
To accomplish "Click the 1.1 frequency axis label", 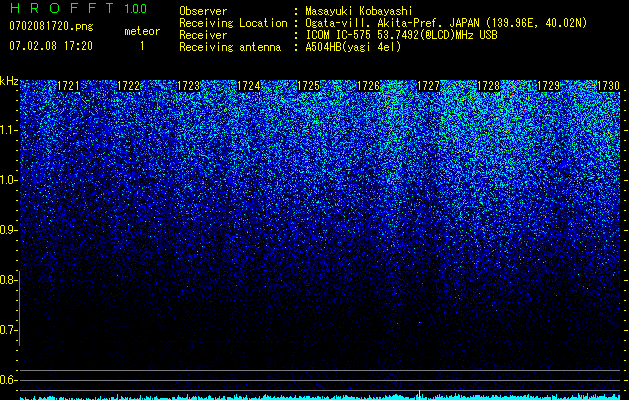I will pos(7,130).
